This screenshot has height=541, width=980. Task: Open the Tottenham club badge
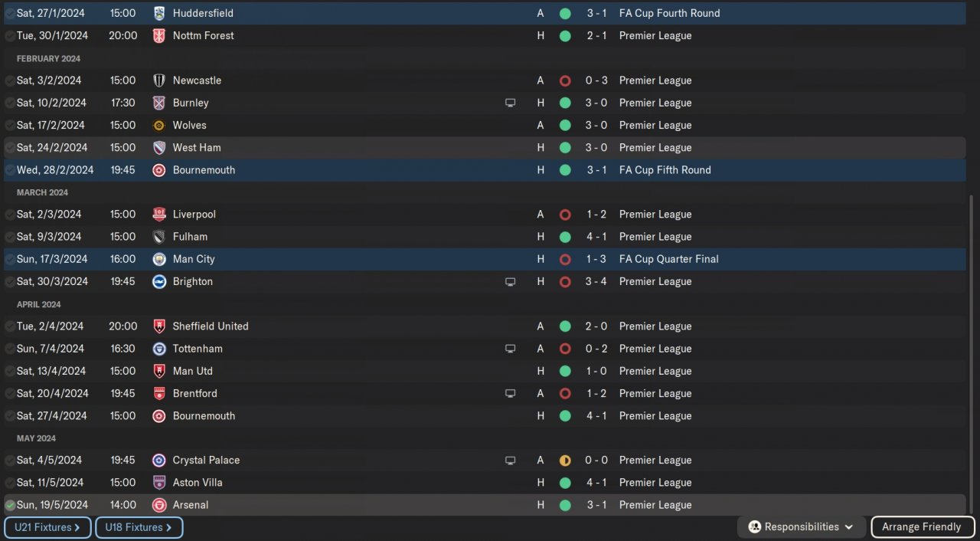click(159, 349)
